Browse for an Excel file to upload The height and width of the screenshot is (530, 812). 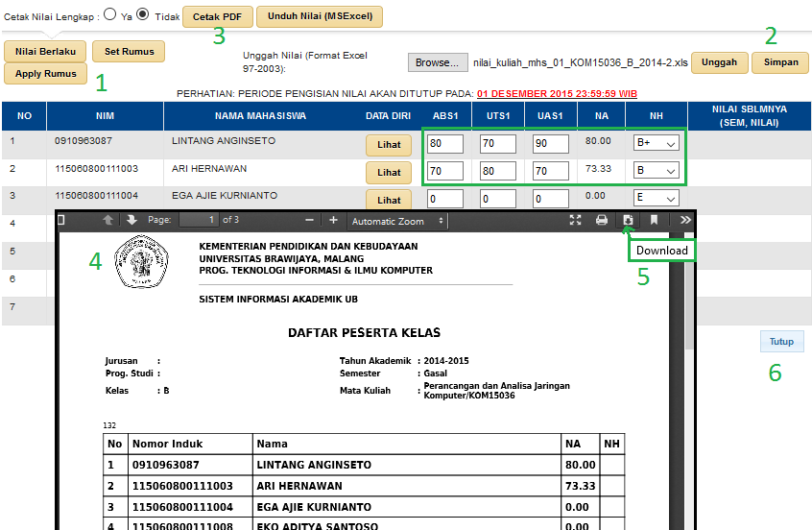[x=438, y=62]
